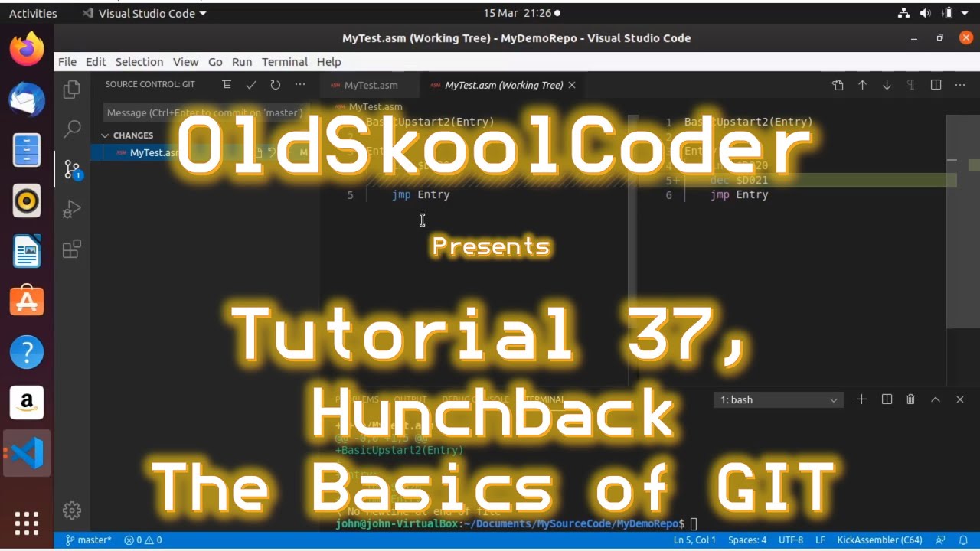Click the commit message input field
Viewport: 980px width, 551px height.
point(207,112)
